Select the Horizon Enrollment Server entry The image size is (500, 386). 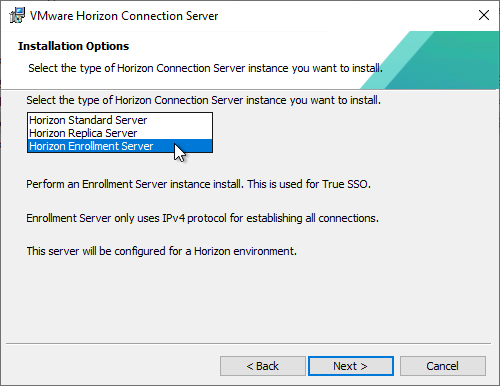tap(120, 146)
